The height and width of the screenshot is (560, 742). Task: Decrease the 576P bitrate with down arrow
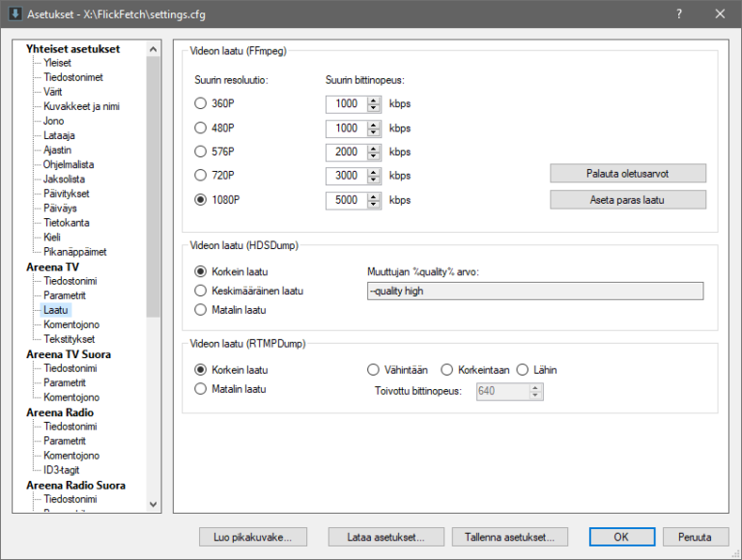coord(374,156)
